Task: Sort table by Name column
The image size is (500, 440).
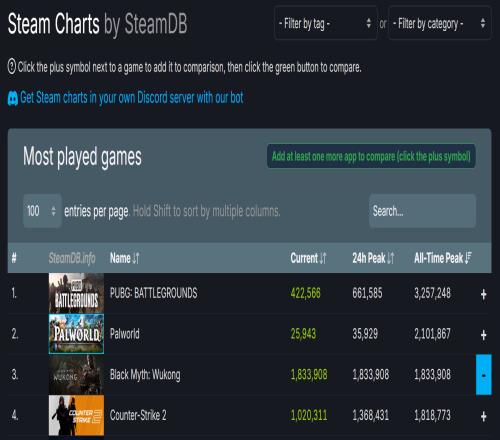Action: point(124,258)
